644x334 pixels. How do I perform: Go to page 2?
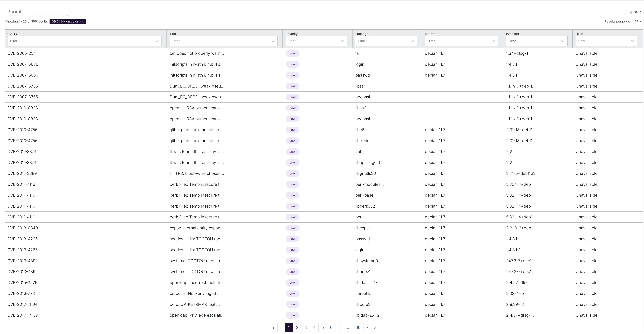click(297, 327)
